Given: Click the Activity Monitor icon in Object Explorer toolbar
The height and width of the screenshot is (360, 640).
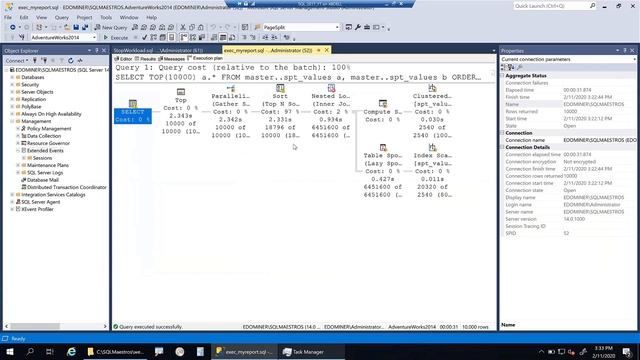Looking at the screenshot, I should (80, 60).
